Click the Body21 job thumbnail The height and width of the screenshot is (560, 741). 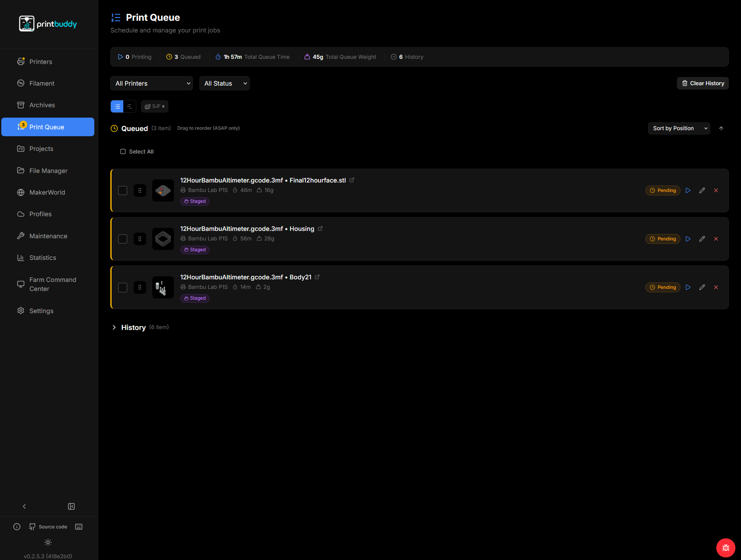(x=163, y=287)
